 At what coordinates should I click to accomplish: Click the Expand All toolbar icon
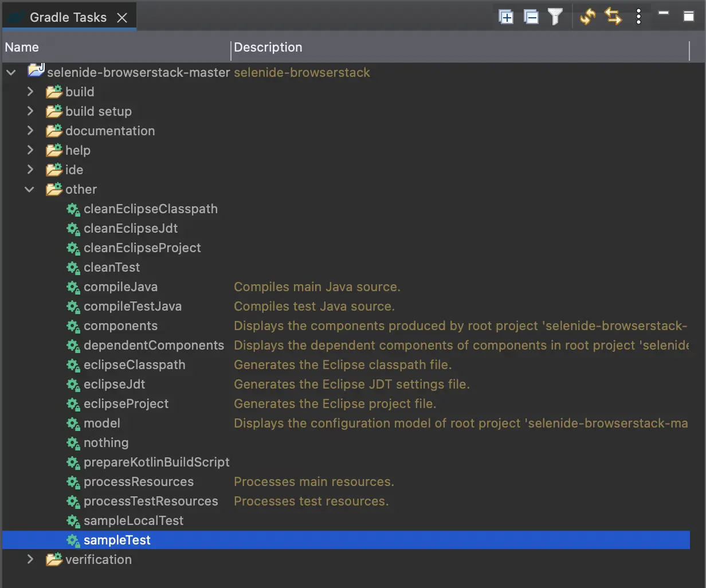tap(506, 17)
